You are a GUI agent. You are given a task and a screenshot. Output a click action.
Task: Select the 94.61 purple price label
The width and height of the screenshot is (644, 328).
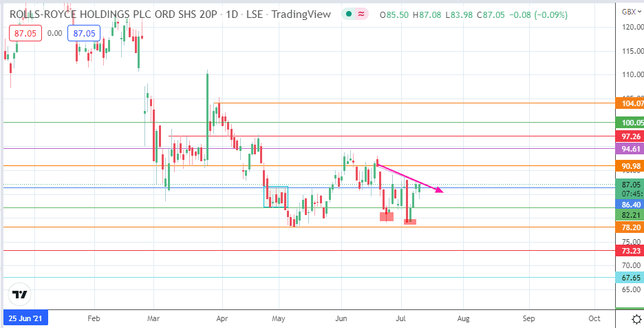[x=630, y=149]
